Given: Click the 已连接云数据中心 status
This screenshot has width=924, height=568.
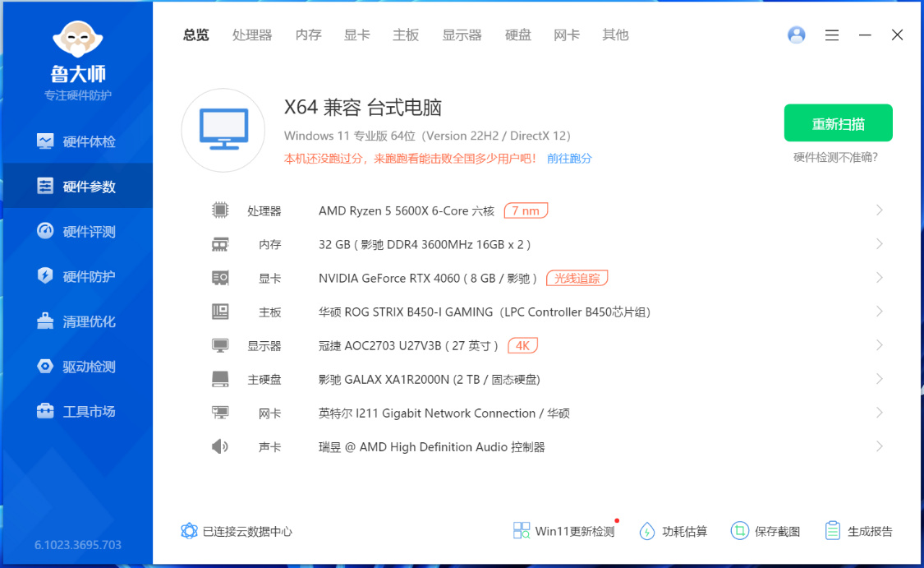Looking at the screenshot, I should [237, 532].
